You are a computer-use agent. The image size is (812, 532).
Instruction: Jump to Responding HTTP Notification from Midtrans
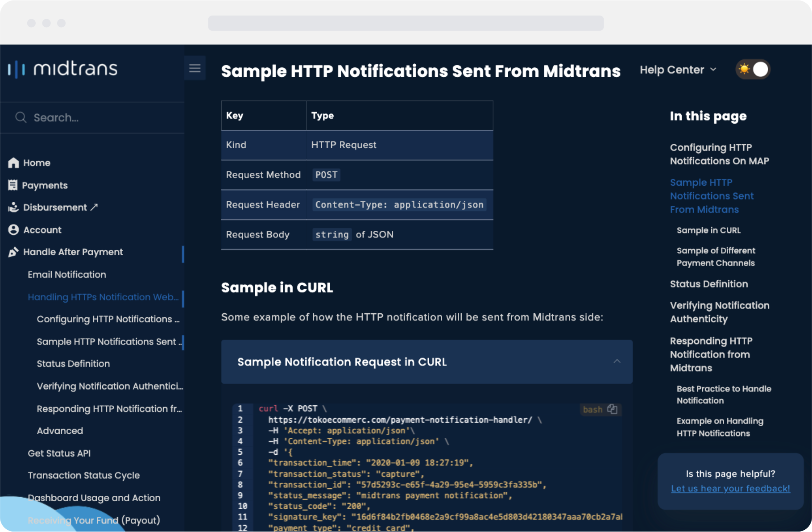[x=711, y=354]
